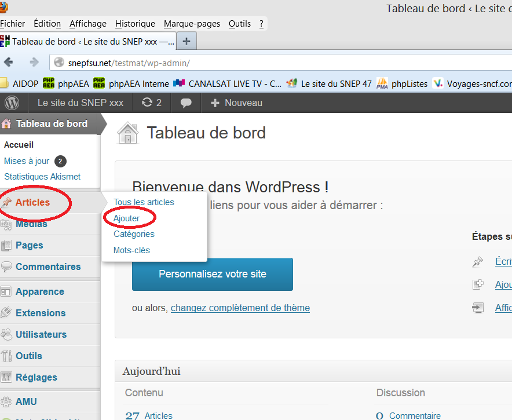Open Mots-clés from the Articles submenu
This screenshot has width=512, height=420.
[x=131, y=250]
